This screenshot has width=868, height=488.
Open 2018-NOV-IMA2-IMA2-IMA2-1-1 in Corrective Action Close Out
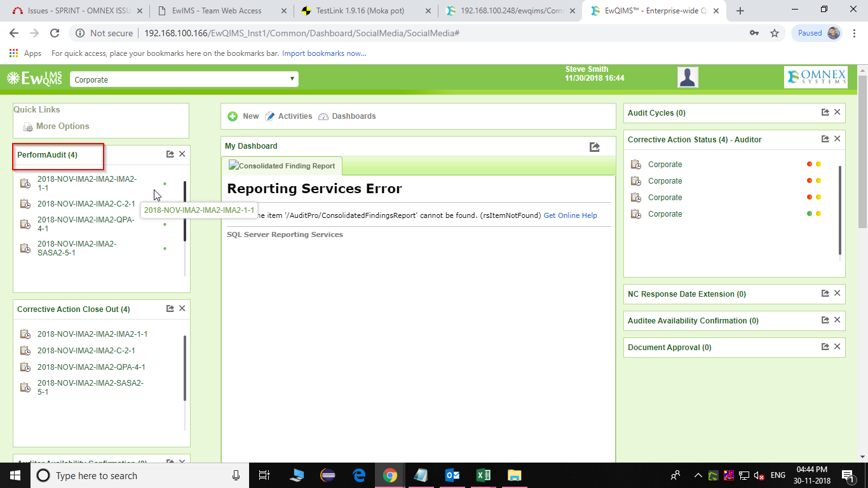92,334
